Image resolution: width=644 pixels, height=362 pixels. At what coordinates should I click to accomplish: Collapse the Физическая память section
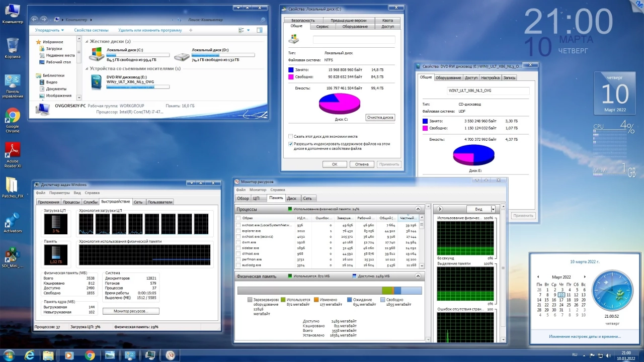pos(418,276)
